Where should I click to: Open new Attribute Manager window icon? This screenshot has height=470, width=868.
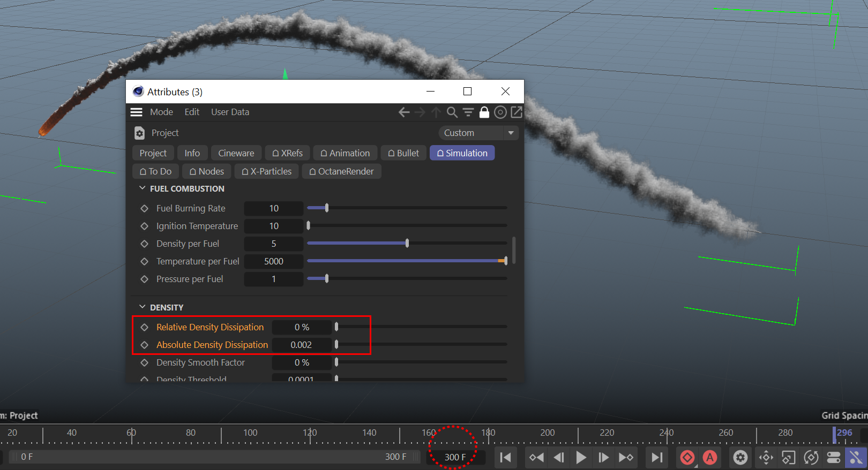tap(517, 112)
